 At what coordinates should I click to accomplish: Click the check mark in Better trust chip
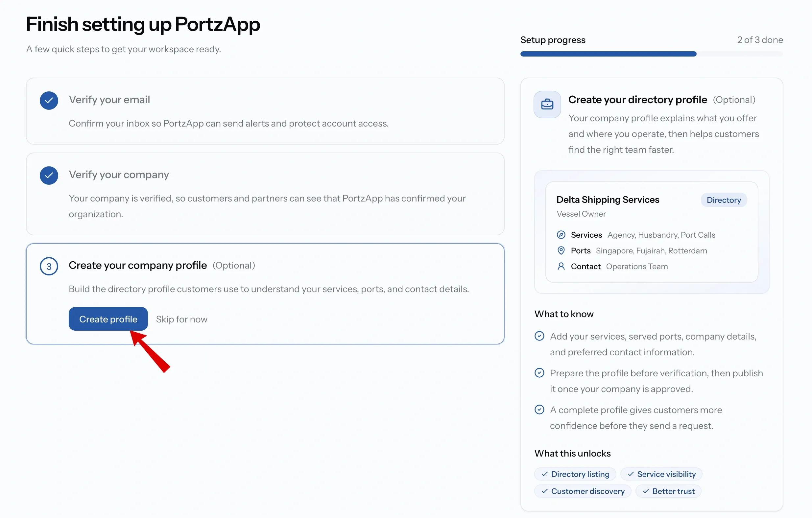click(645, 491)
